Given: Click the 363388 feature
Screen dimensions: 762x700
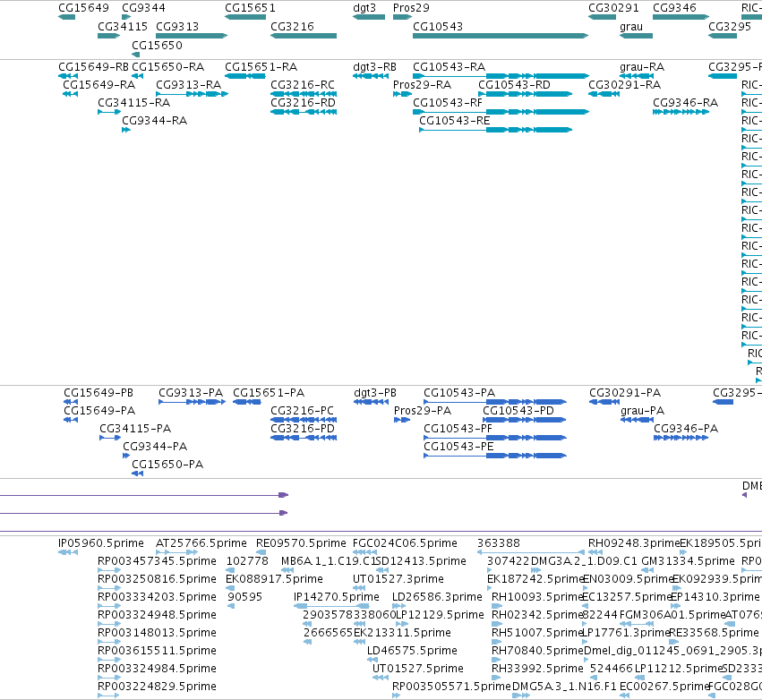Looking at the screenshot, I should [531, 552].
